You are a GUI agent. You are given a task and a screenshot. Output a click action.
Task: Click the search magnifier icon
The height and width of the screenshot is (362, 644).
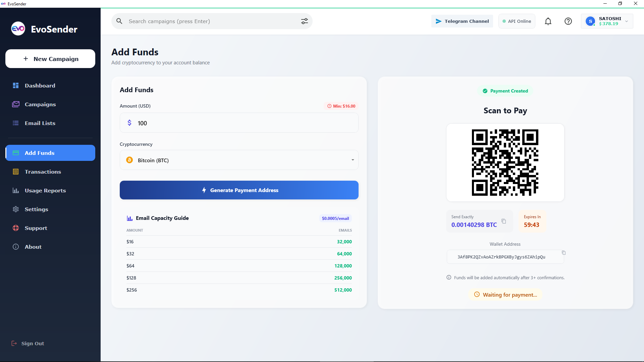[119, 21]
